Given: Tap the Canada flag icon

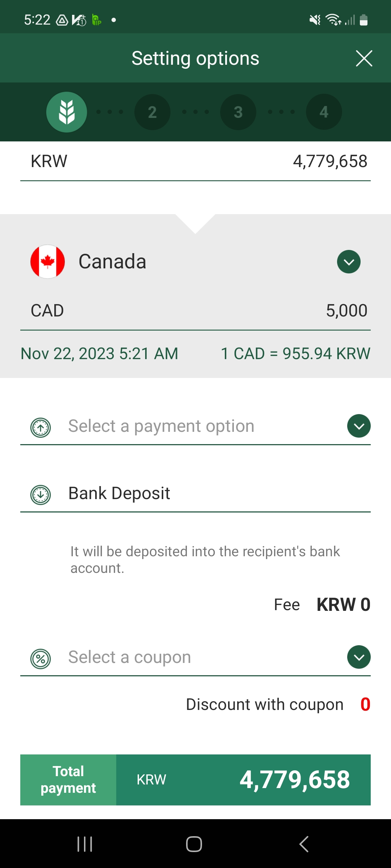Looking at the screenshot, I should point(47,261).
